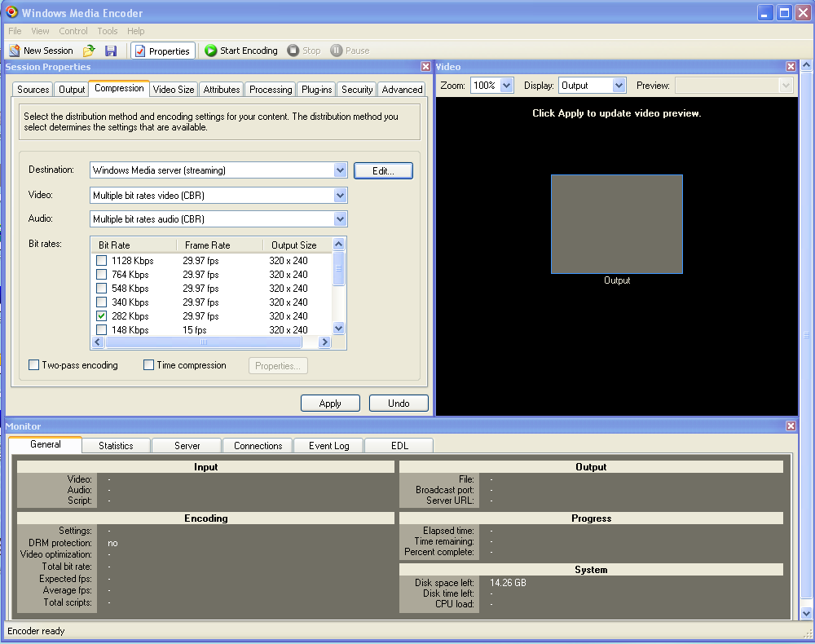Click bit rates list scroll right arrow

coord(325,342)
